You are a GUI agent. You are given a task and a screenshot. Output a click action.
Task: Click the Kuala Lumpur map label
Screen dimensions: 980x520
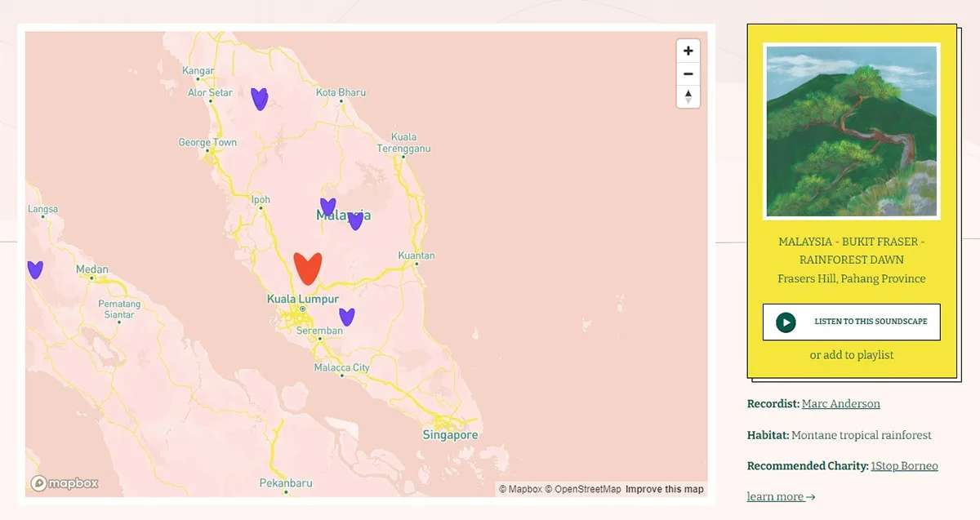click(303, 300)
